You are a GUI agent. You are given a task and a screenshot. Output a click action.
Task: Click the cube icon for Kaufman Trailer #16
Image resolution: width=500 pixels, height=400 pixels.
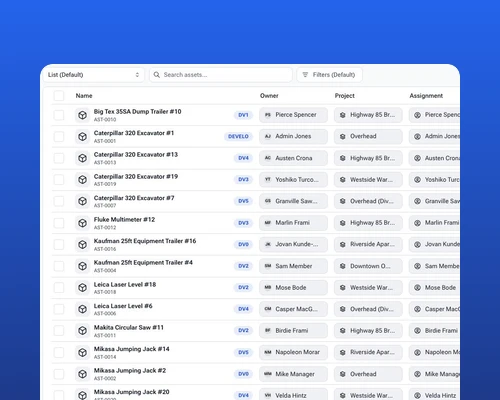click(x=82, y=244)
